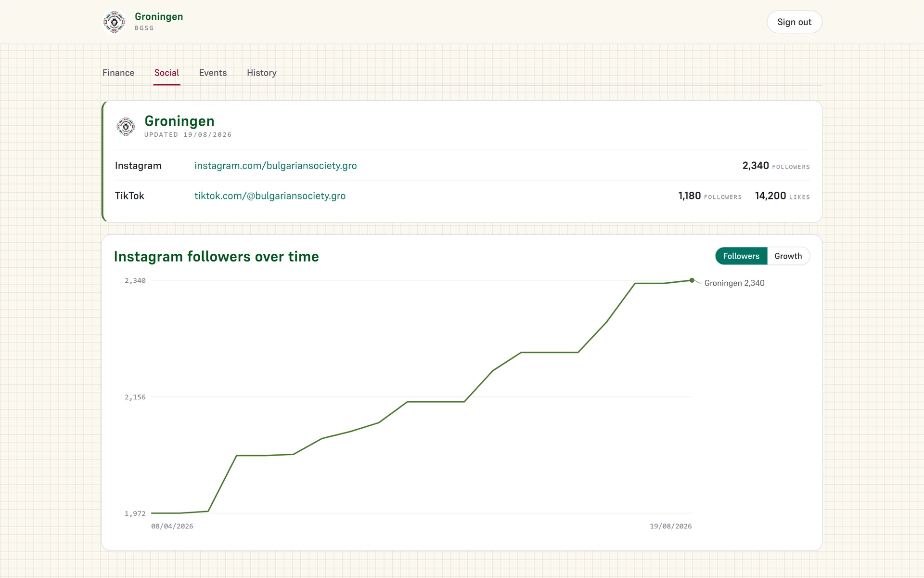
Task: Select the Social tab
Action: pos(167,73)
